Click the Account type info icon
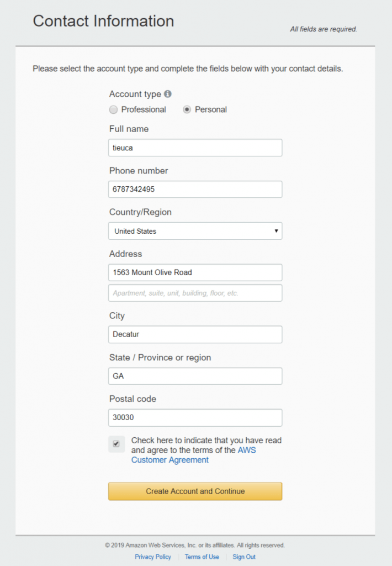Screen dimensions: 392x566 tap(168, 94)
